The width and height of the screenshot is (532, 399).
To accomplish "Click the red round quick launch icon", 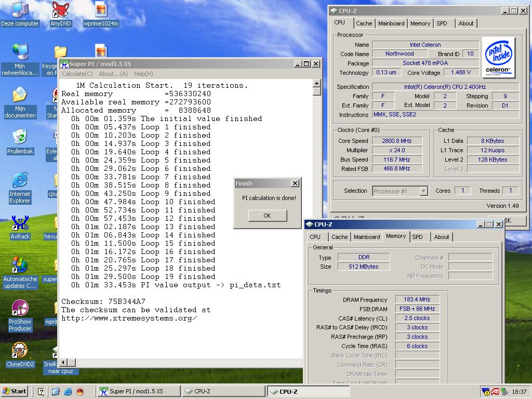I will pos(79,392).
